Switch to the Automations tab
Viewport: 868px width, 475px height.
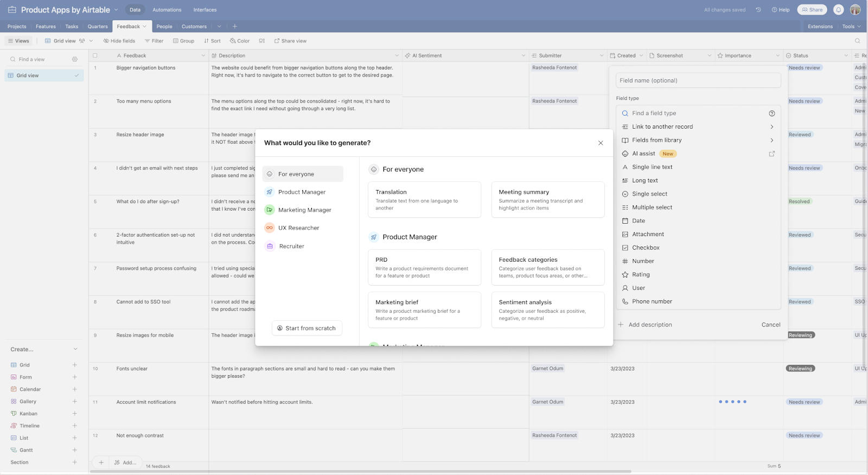tap(167, 10)
